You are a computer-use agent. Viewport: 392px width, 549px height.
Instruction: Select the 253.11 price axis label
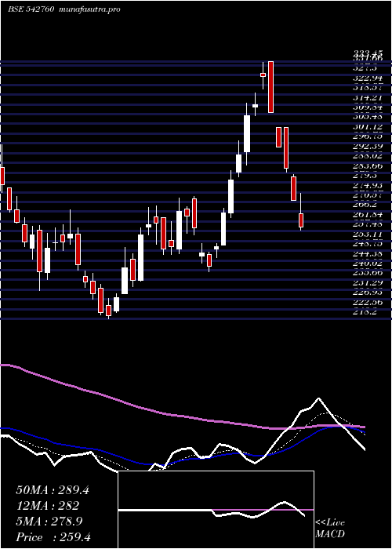coord(368,234)
